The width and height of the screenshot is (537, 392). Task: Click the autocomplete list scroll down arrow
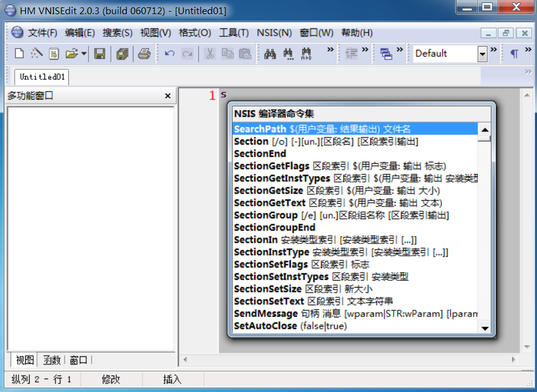coord(485,328)
